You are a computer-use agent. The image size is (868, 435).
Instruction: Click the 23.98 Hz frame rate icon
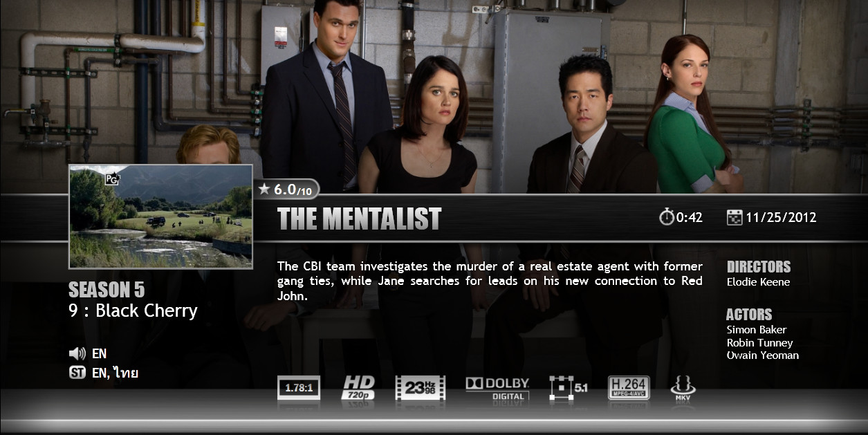coord(420,388)
